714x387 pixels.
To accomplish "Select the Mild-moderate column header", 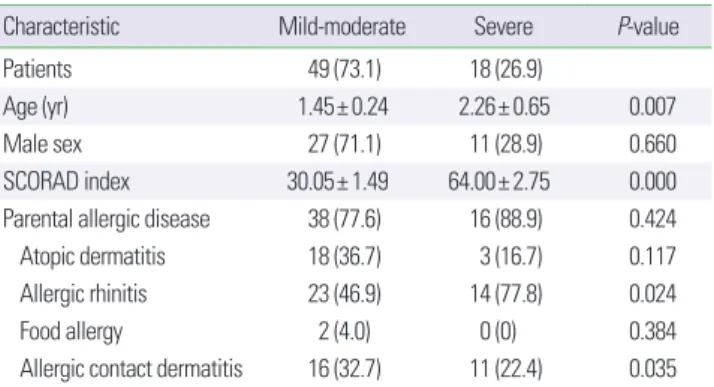I will (x=342, y=26).
